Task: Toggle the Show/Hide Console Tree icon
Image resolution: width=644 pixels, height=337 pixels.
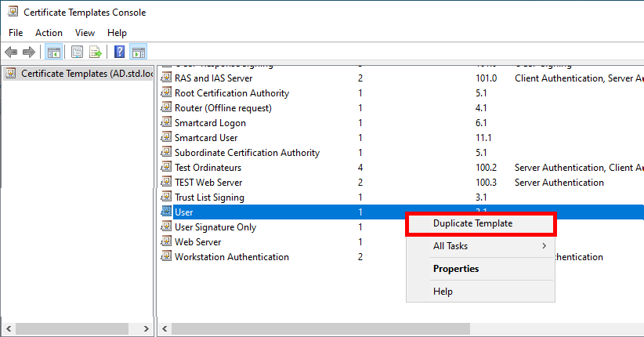Action: click(x=54, y=53)
